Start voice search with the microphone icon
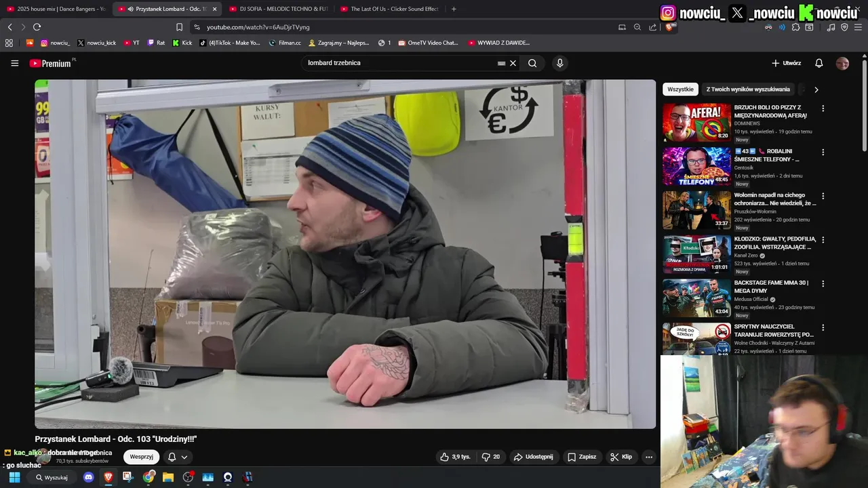Viewport: 868px width, 488px height. (x=559, y=63)
